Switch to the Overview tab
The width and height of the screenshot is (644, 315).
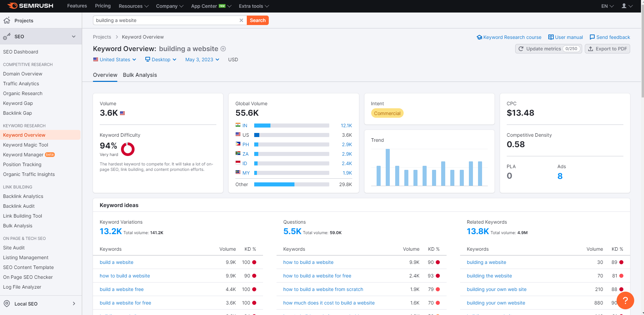click(x=105, y=75)
